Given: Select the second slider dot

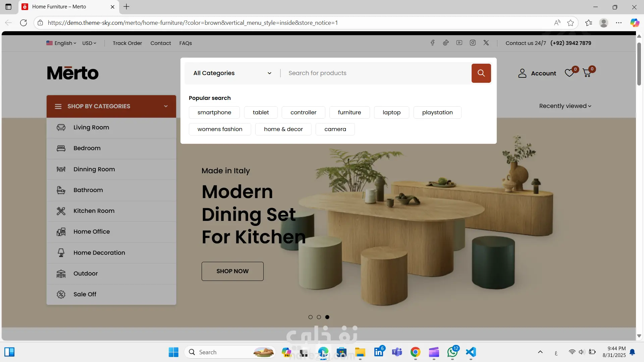Looking at the screenshot, I should pyautogui.click(x=319, y=317).
